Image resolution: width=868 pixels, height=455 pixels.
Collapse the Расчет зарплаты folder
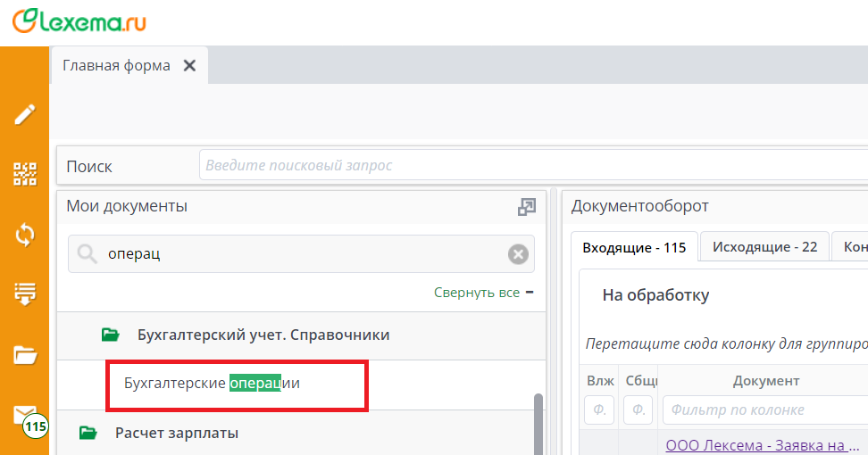(x=88, y=434)
